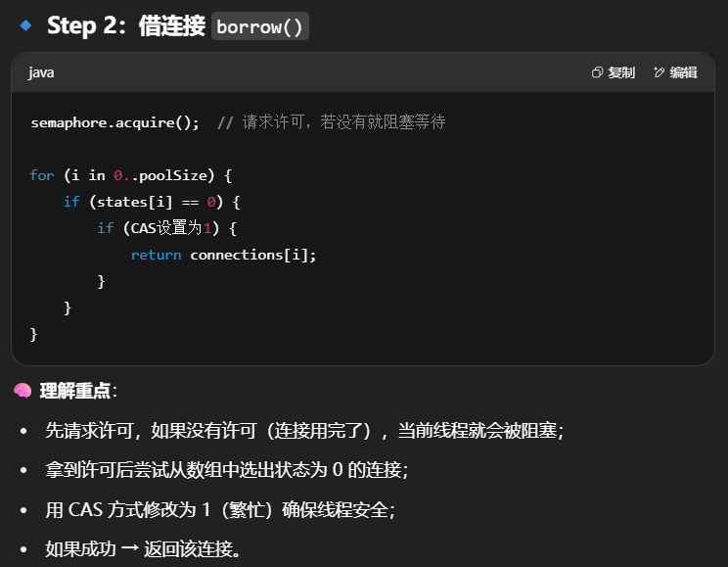Click the copy icon in the code header
The width and height of the screenshot is (728, 567).
(598, 72)
